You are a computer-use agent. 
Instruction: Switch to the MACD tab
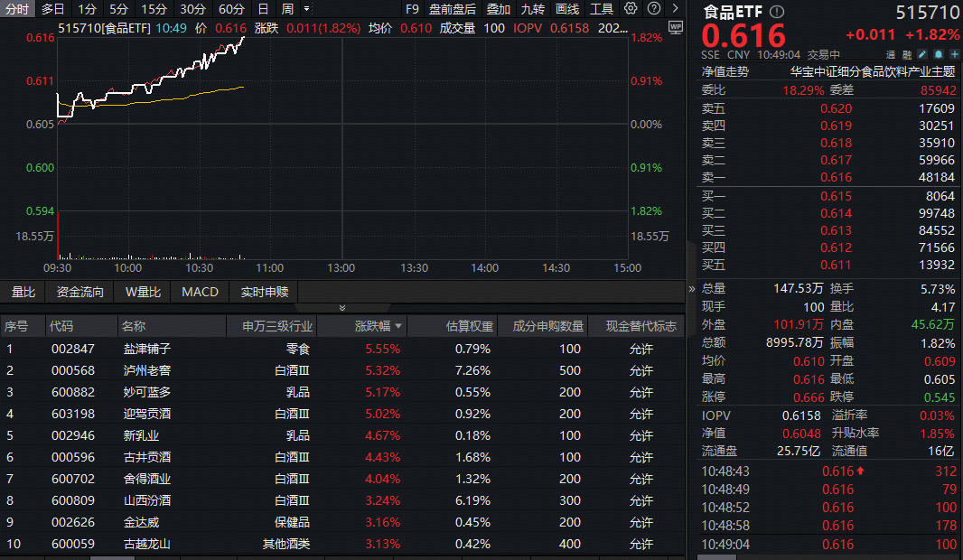(x=200, y=292)
